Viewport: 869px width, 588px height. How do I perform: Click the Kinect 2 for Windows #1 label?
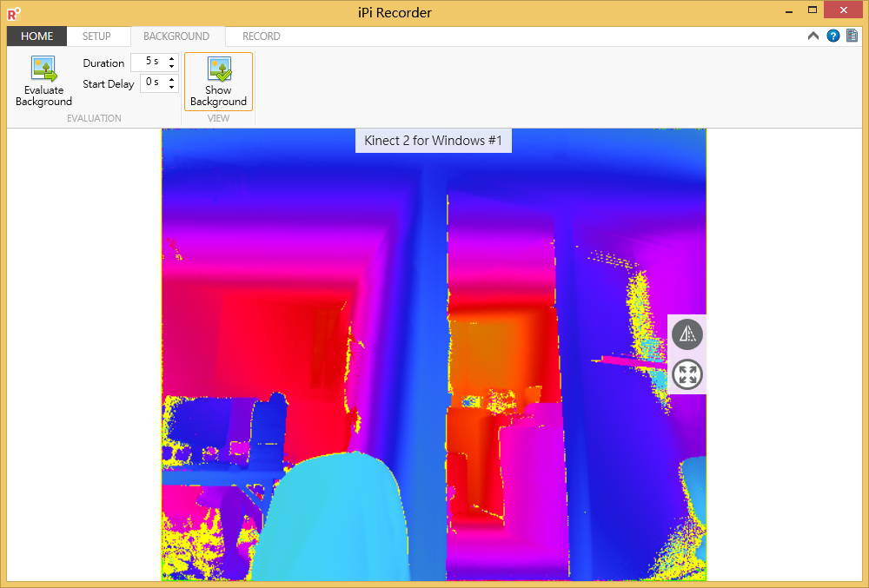[x=433, y=141]
